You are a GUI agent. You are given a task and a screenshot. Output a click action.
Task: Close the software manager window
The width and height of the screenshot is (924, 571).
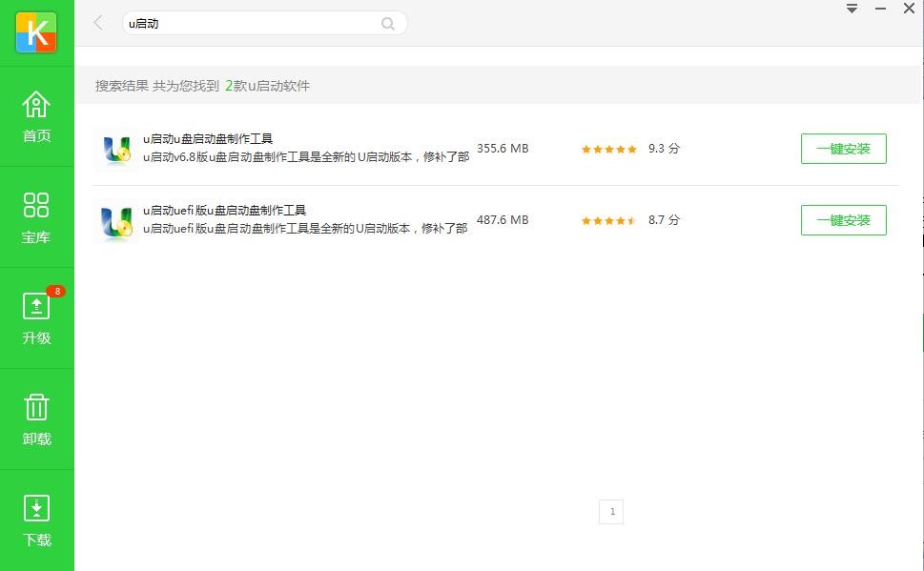pyautogui.click(x=909, y=9)
